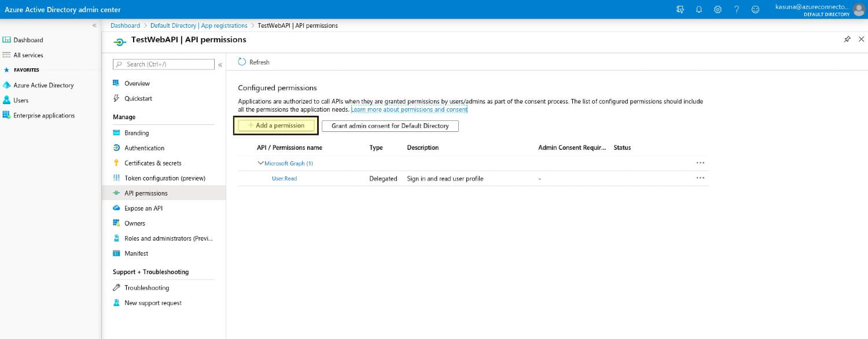Viewport: 868px width, 339px height.
Task: Click the Refresh icon
Action: (x=243, y=62)
